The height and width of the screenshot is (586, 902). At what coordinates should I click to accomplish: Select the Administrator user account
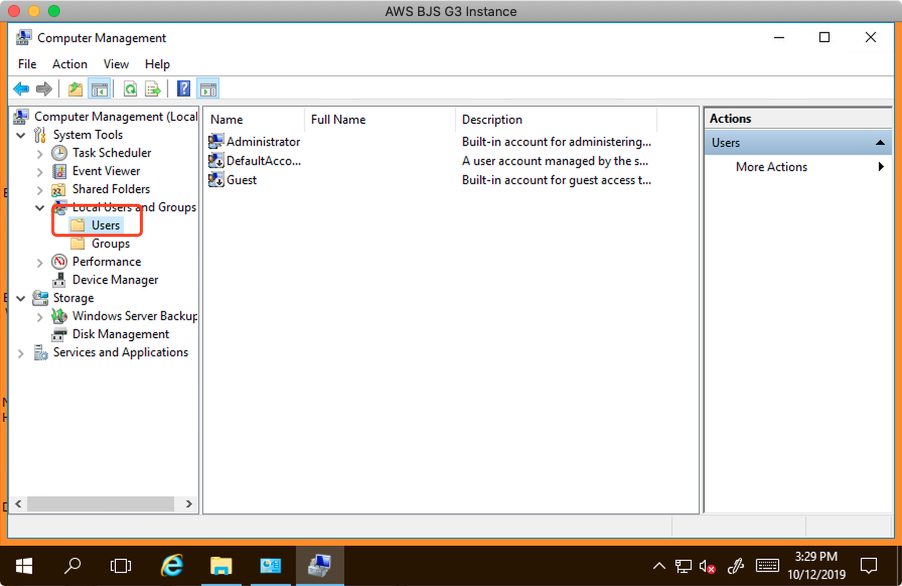coord(262,142)
